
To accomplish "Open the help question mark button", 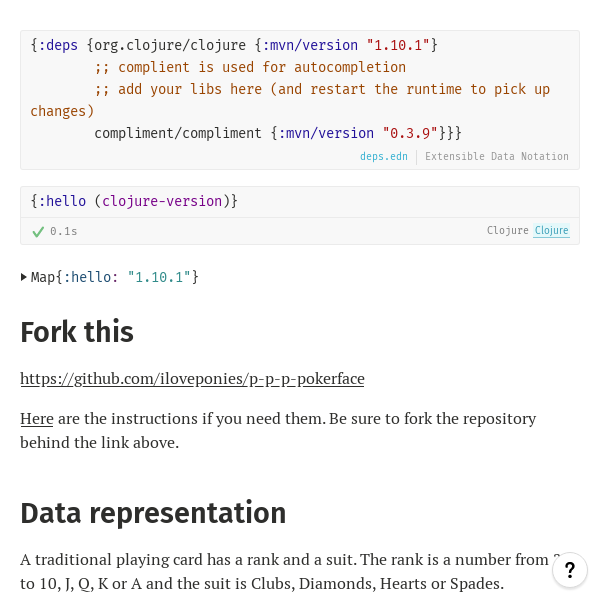I will (x=570, y=570).
